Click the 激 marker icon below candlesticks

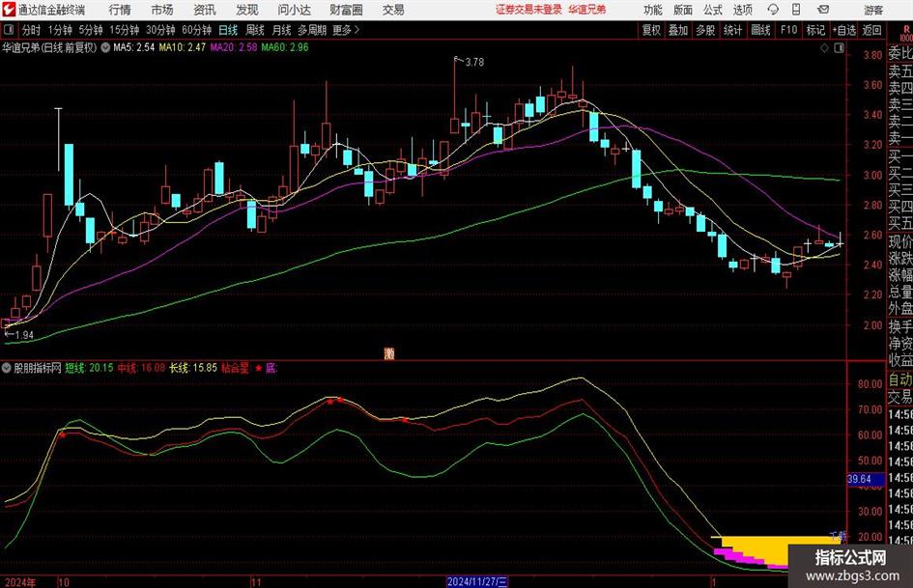point(389,352)
